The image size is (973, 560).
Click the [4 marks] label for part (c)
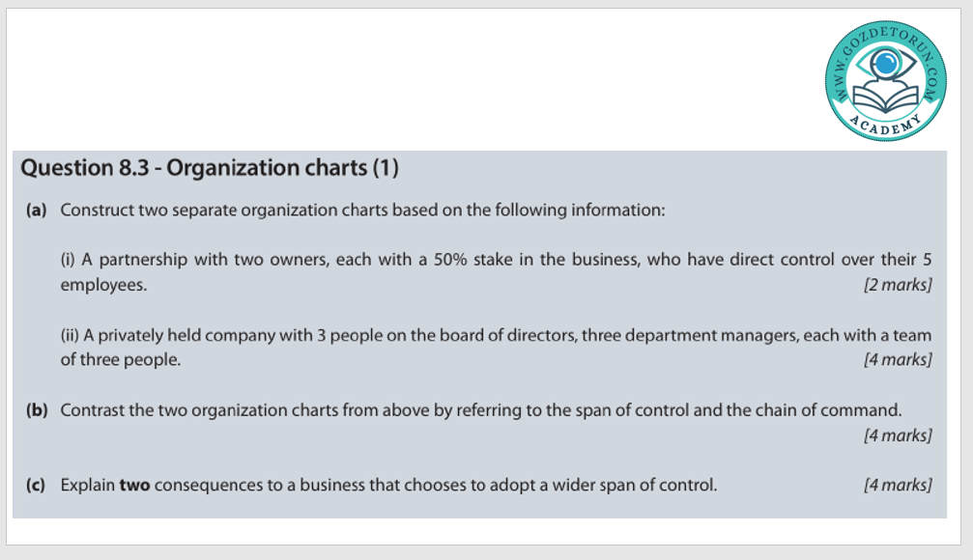[899, 485]
